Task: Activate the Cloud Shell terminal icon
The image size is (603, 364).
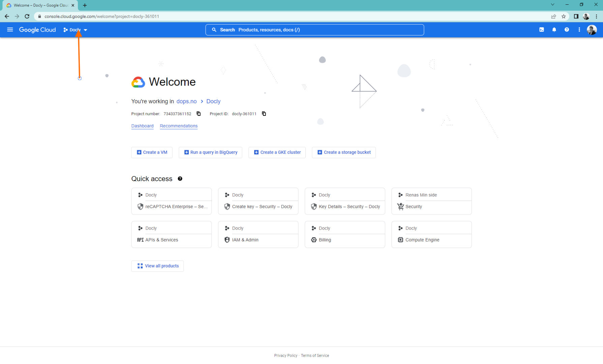Action: [x=541, y=30]
